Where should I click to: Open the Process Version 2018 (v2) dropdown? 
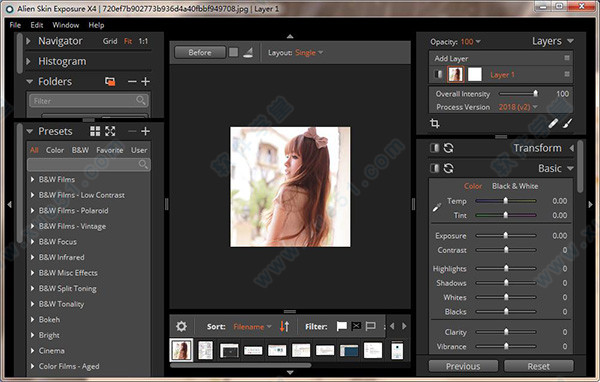[518, 107]
